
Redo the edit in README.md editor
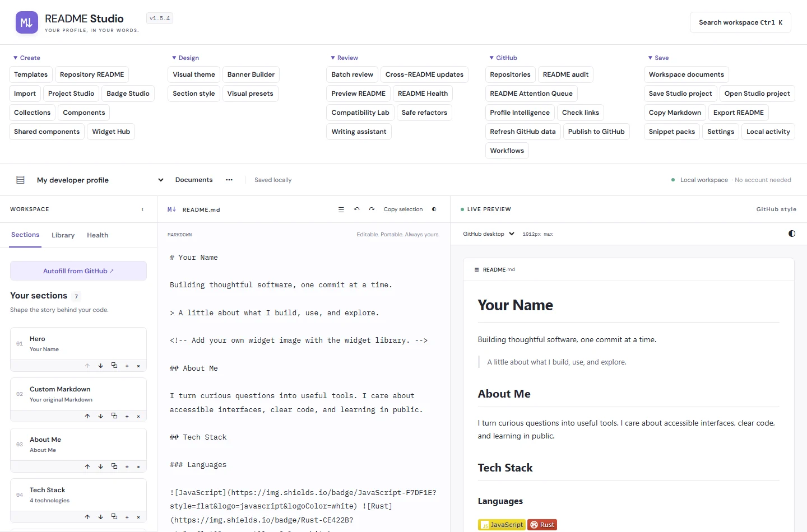(x=372, y=209)
